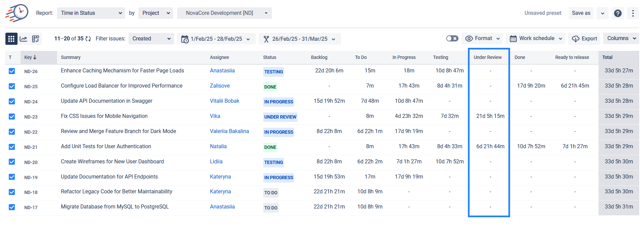Click the TESTING status badge on ND-20
This screenshot has height=226, width=644.
coord(274,162)
